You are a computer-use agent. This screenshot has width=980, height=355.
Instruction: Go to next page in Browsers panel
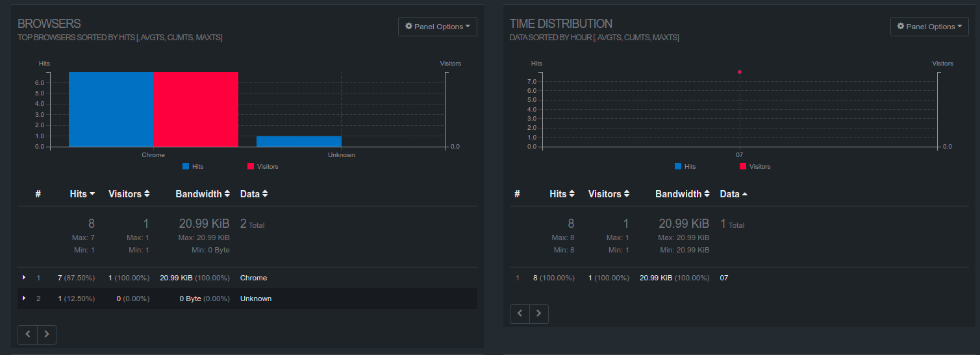(47, 334)
